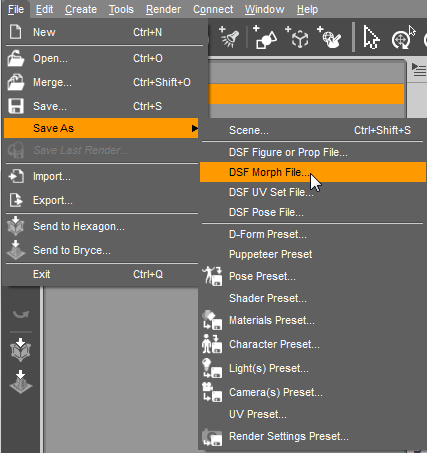
Task: Click the Create New Primitive toolbar icon
Action: [x=265, y=37]
